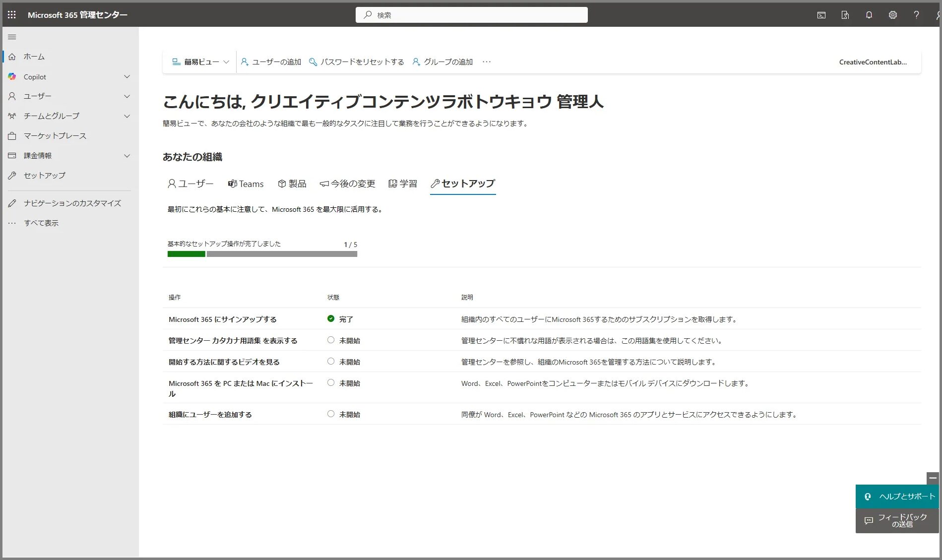Click the ユーザーの追加 person-plus icon
The image size is (942, 560).
coord(245,62)
